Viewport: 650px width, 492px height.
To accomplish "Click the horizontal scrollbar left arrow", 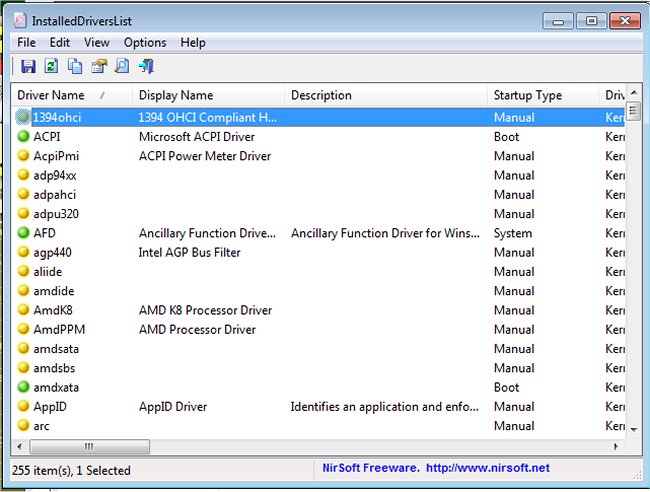I will click(19, 447).
